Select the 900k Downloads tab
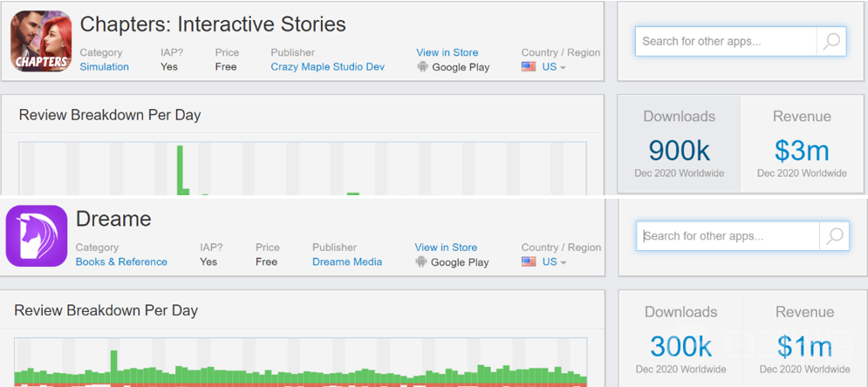The height and width of the screenshot is (387, 868). coord(680,144)
